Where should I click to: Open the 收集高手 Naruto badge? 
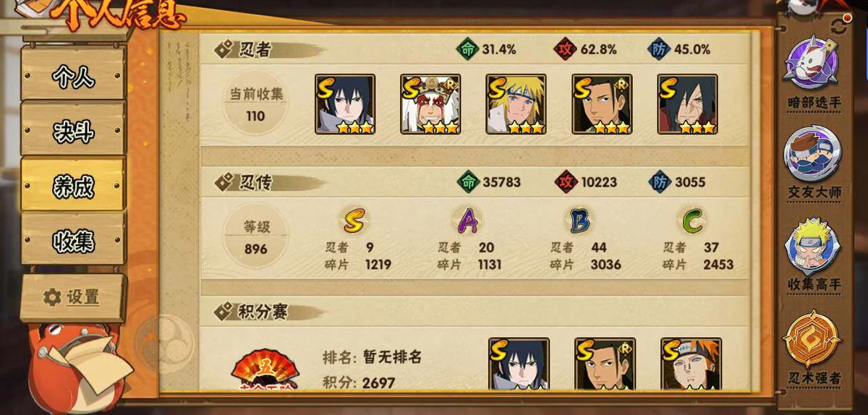[x=814, y=246]
